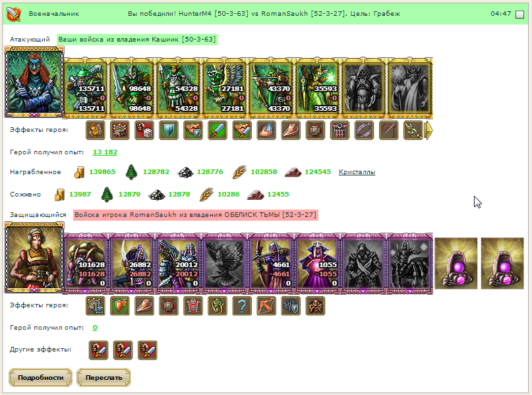The width and height of the screenshot is (532, 395).
Task: Select the bow and arrow defender effect
Action: pyautogui.click(x=266, y=306)
